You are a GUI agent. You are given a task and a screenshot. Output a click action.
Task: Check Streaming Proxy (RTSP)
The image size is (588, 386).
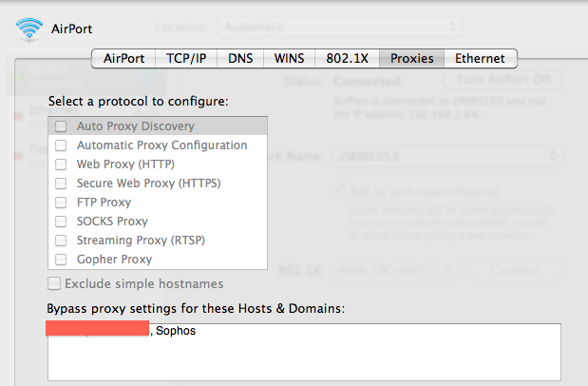pyautogui.click(x=61, y=241)
